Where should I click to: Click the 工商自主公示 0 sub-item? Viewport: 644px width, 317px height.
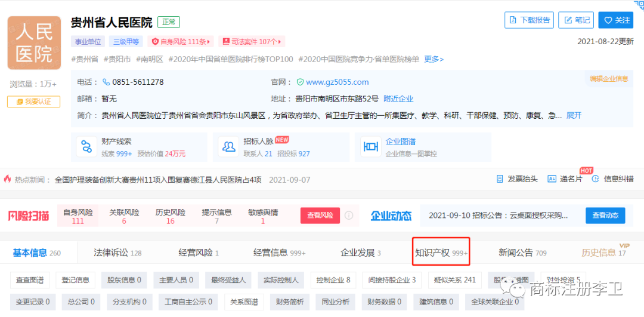(188, 302)
